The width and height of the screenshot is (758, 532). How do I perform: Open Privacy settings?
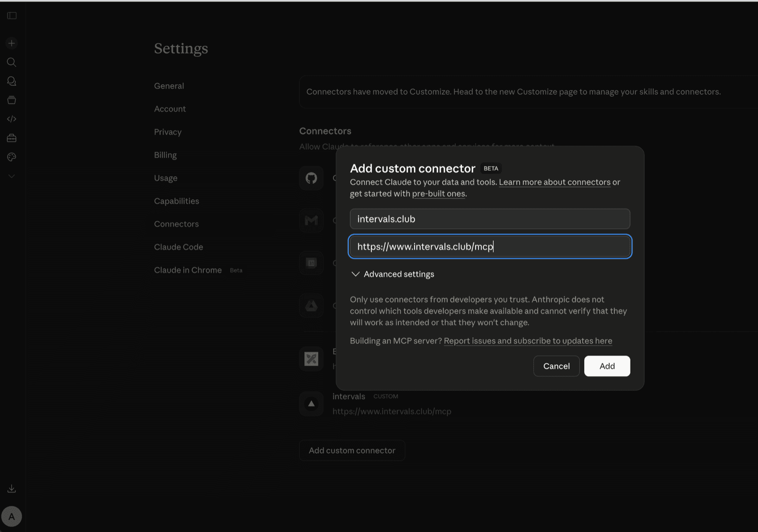point(168,132)
